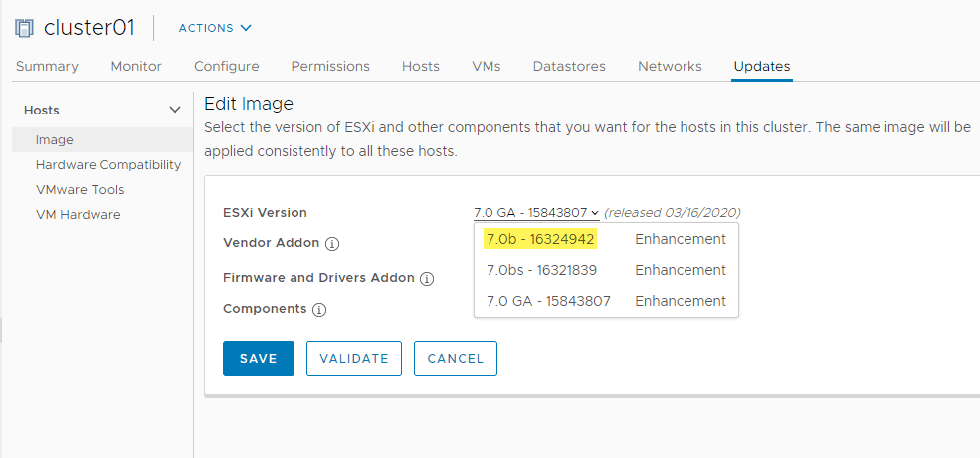This screenshot has height=458, width=980.
Task: Choose the 7.0bs - 16321839 option
Action: tap(540, 270)
